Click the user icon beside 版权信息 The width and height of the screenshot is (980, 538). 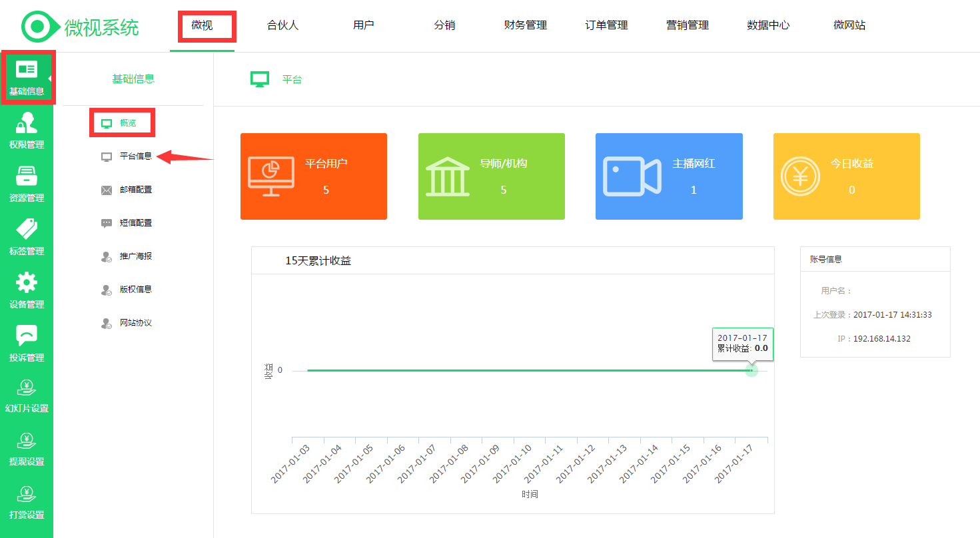(107, 290)
